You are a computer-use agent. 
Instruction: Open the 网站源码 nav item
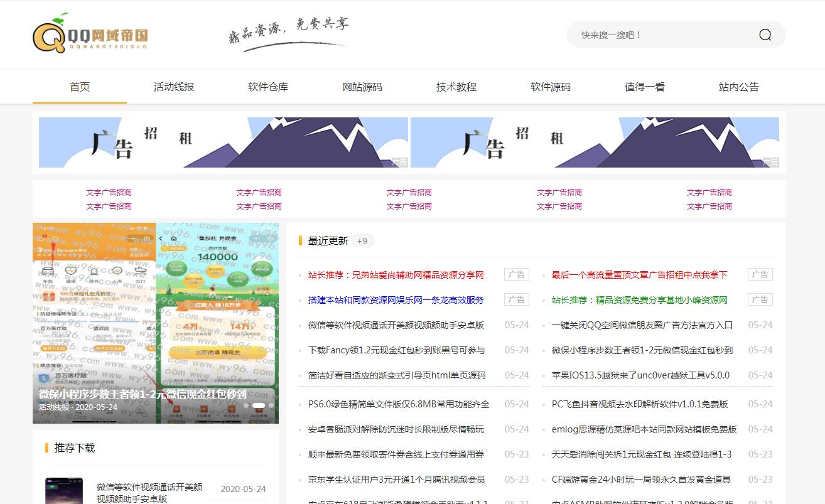(362, 87)
